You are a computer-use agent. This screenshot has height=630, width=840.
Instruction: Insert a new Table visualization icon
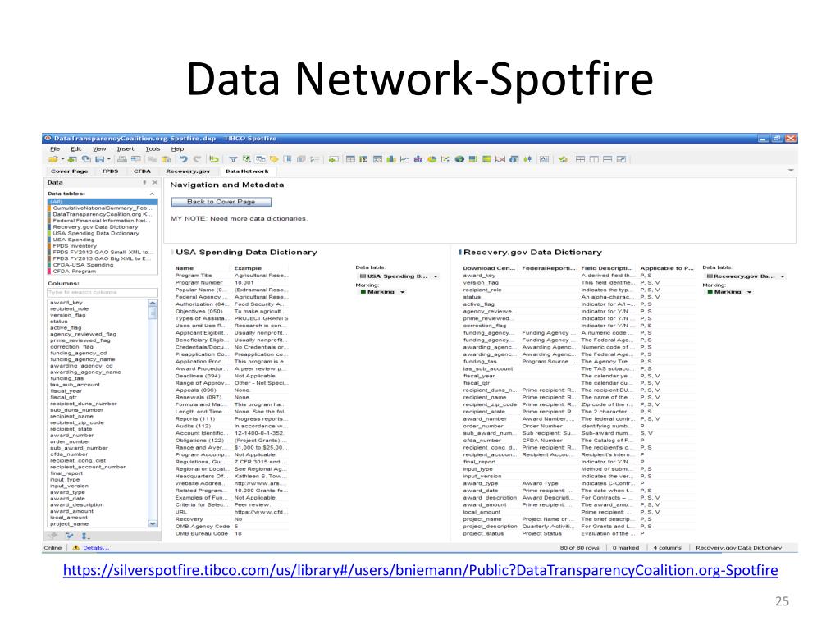[x=350, y=159]
